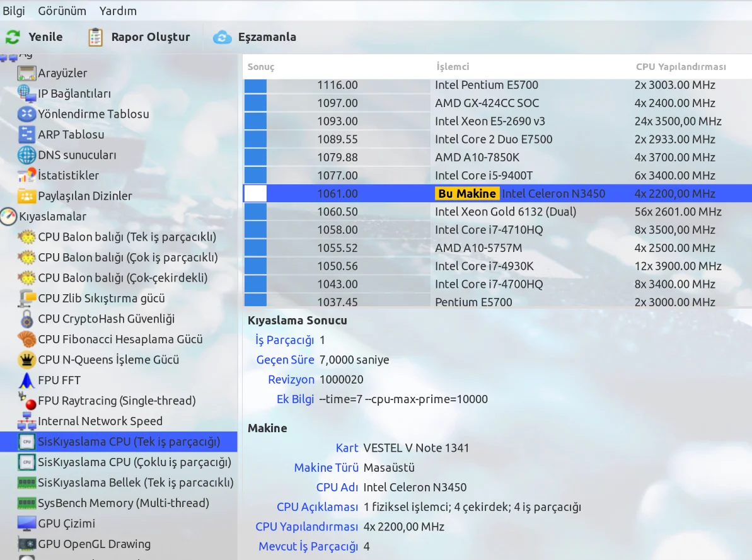Select the Intel Core i7-4930K row

[498, 266]
